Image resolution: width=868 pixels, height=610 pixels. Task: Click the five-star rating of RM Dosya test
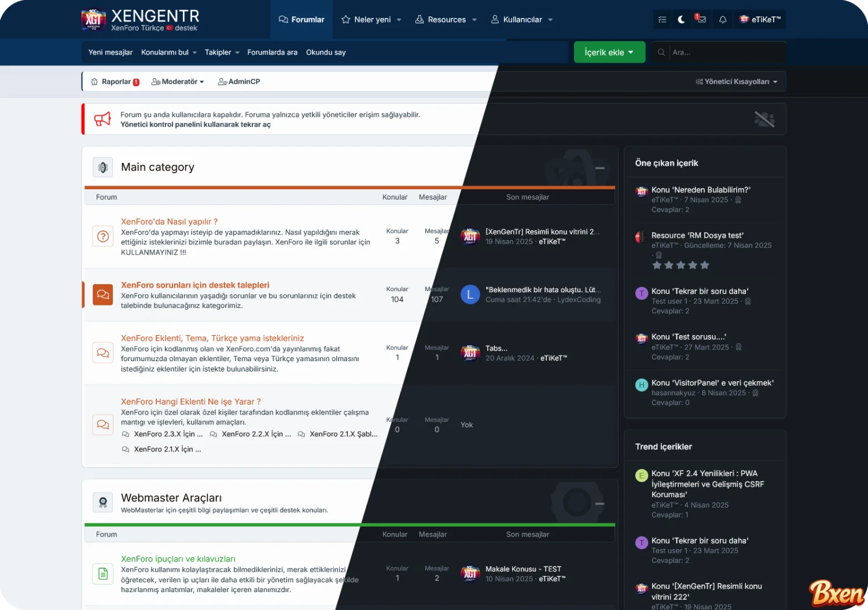(x=681, y=265)
